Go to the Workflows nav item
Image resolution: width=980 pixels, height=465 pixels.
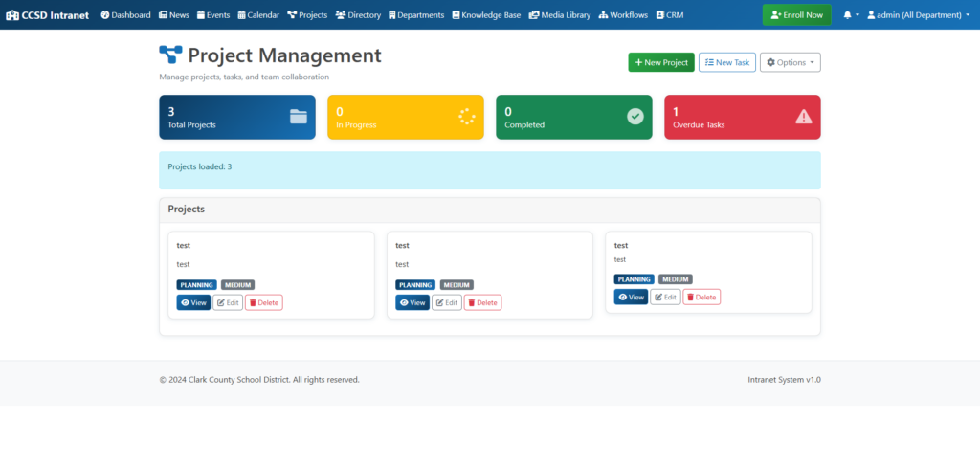[623, 15]
